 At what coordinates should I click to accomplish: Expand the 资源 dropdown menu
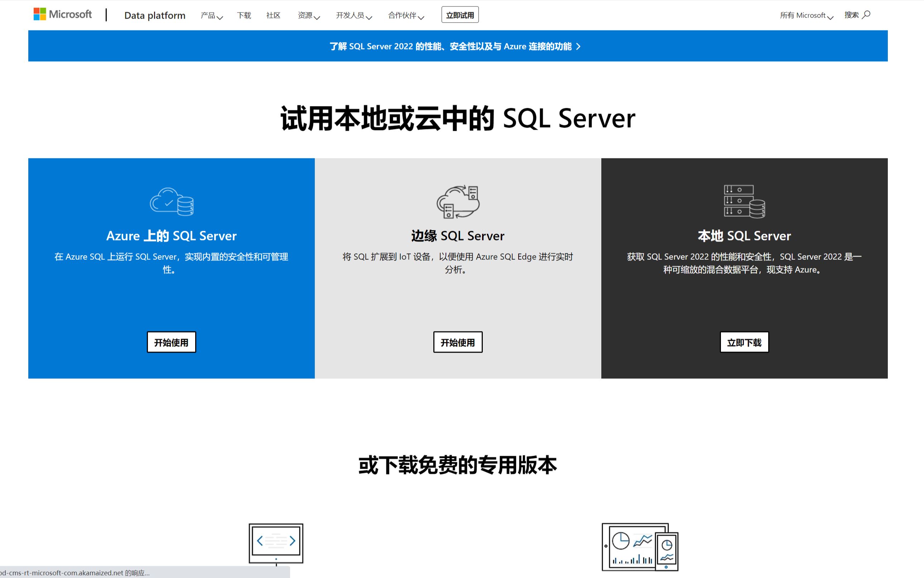click(308, 16)
